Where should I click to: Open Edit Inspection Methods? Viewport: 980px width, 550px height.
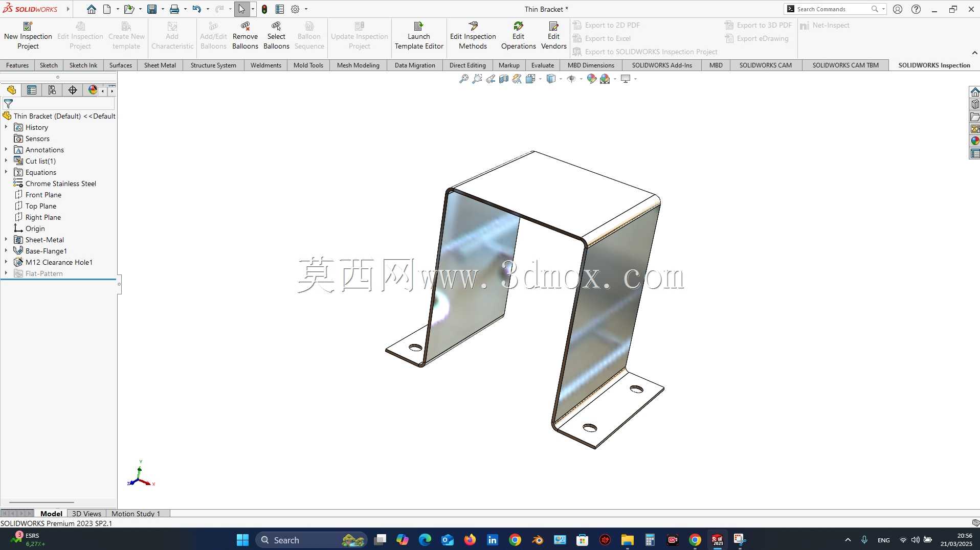tap(473, 36)
